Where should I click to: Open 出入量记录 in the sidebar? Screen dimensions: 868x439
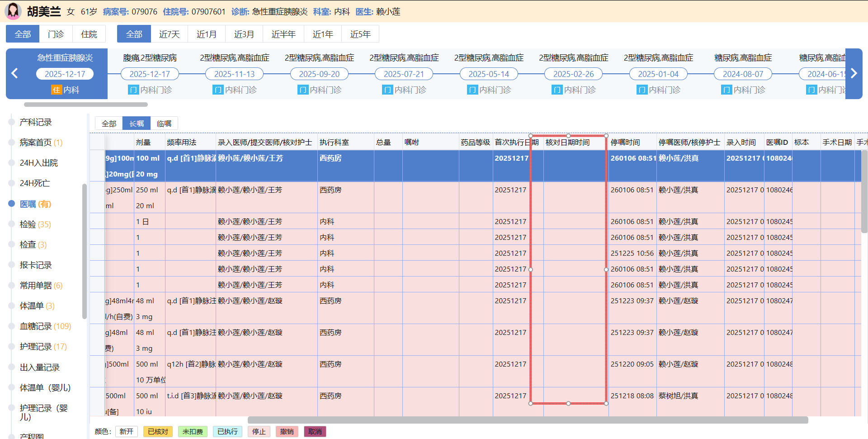pos(40,367)
